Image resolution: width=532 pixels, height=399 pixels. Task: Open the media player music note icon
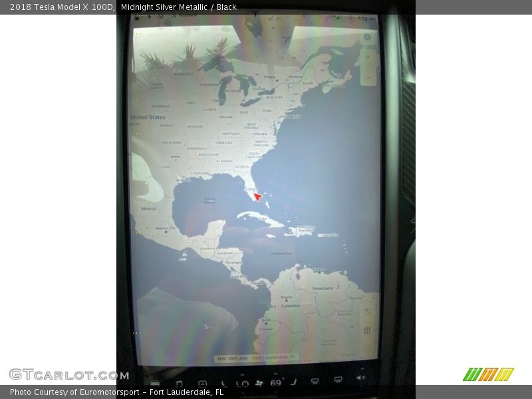[x=179, y=384]
